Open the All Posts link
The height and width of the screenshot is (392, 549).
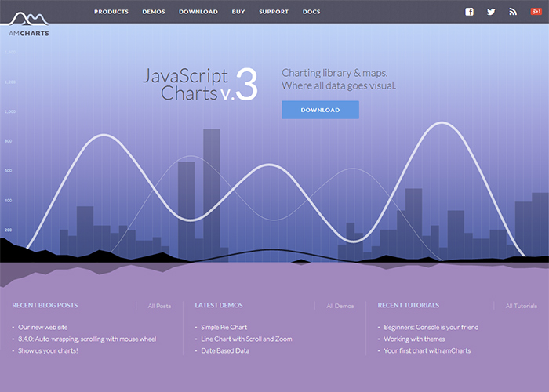pos(159,306)
